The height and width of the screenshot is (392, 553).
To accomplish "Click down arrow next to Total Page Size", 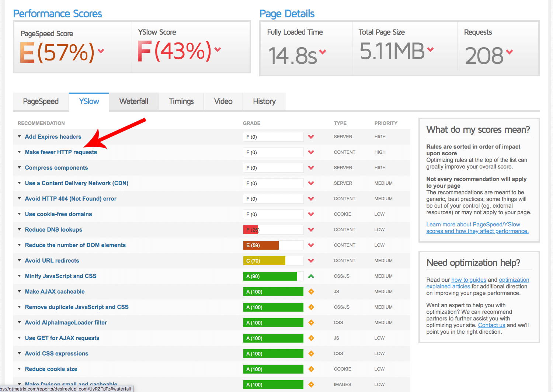I will [x=430, y=49].
